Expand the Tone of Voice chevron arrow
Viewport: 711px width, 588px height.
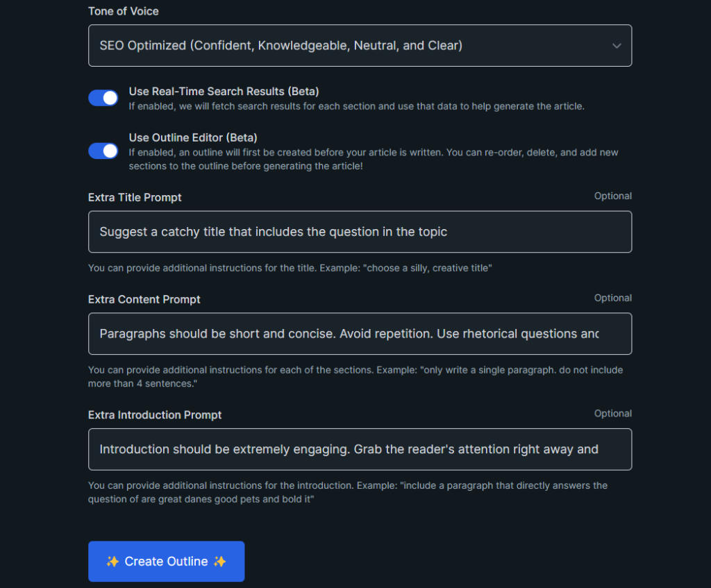pyautogui.click(x=617, y=46)
